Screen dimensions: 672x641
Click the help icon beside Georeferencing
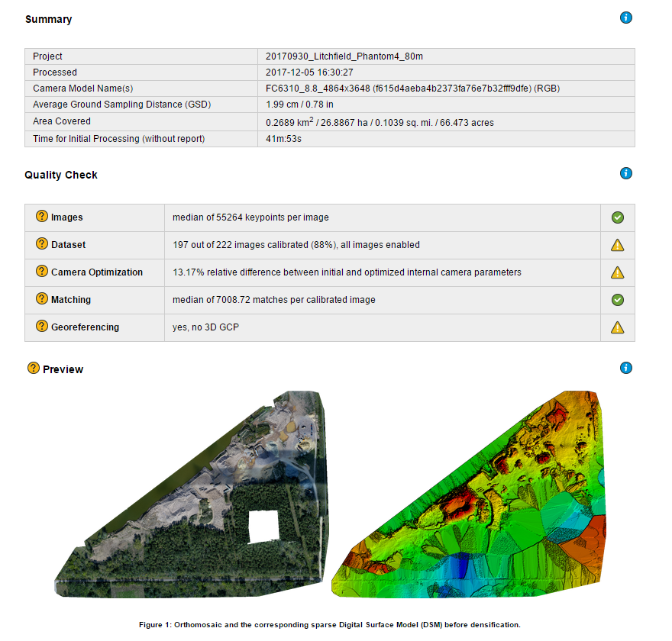pos(41,326)
